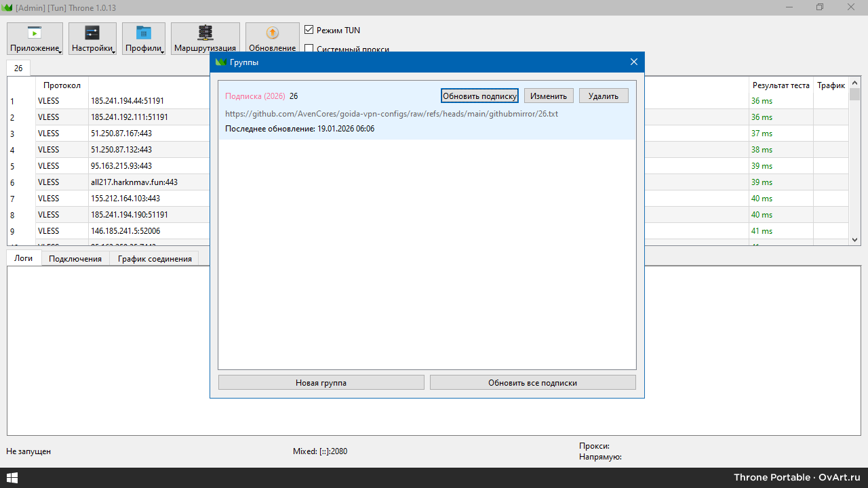Viewport: 868px width, 488px height.
Task: Click Throne logo in Группы dialog title
Action: [x=220, y=62]
